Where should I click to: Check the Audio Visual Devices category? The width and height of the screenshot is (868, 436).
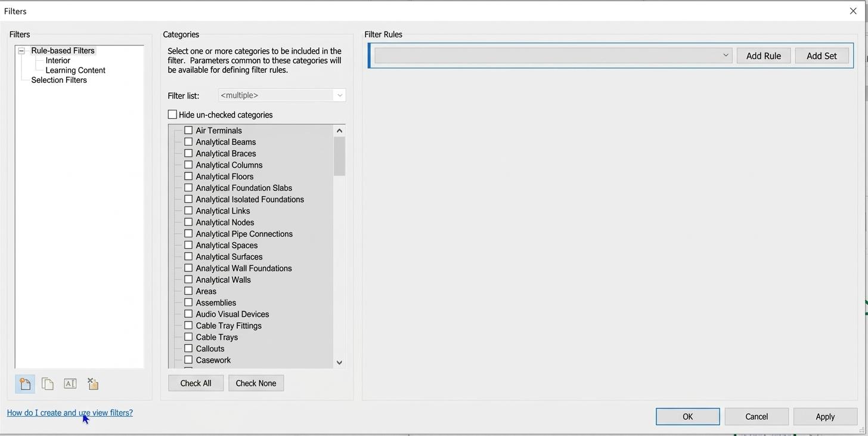[188, 314]
